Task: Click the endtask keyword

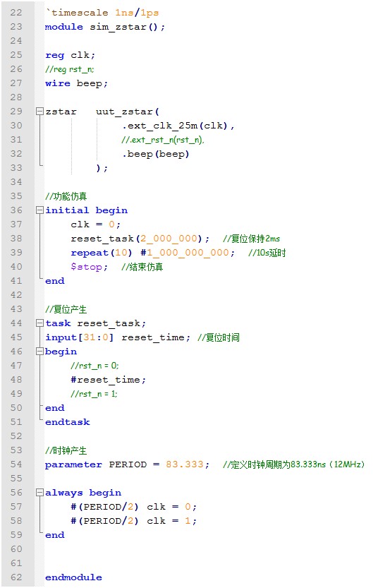Action: click(68, 422)
